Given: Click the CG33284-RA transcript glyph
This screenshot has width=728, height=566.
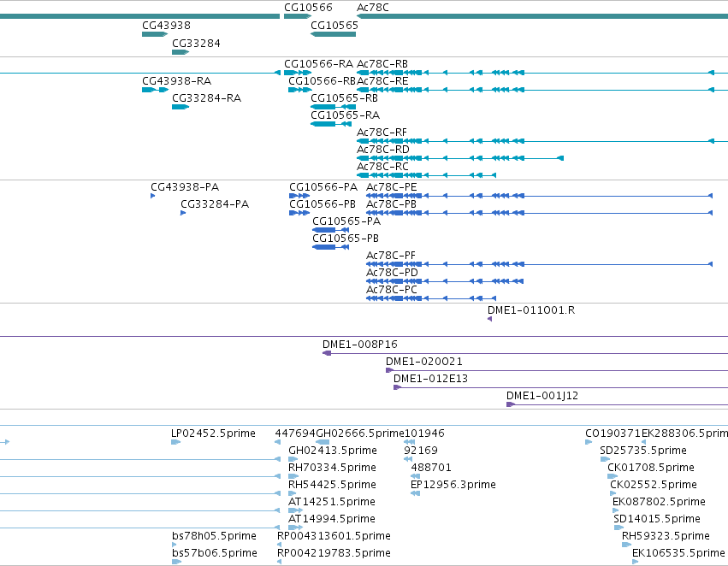Looking at the screenshot, I should coord(181,107).
